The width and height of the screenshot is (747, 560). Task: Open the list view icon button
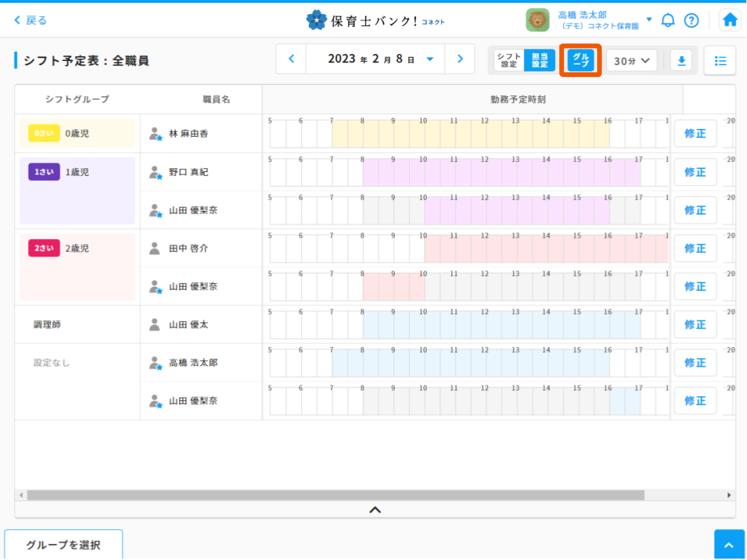[720, 60]
